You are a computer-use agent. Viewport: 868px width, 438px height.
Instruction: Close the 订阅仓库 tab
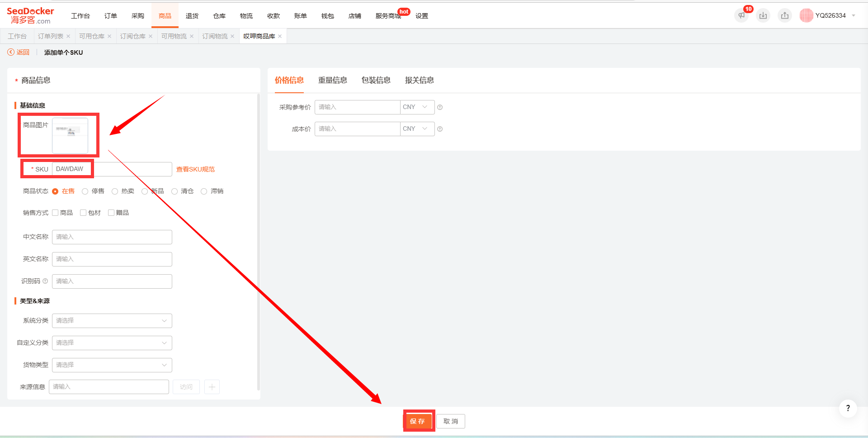tap(151, 36)
